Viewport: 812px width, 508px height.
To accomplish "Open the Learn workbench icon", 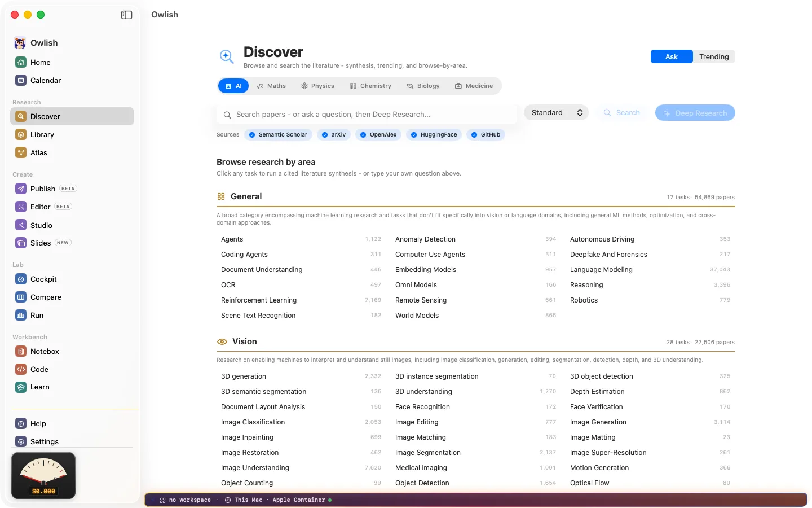I will pyautogui.click(x=21, y=387).
